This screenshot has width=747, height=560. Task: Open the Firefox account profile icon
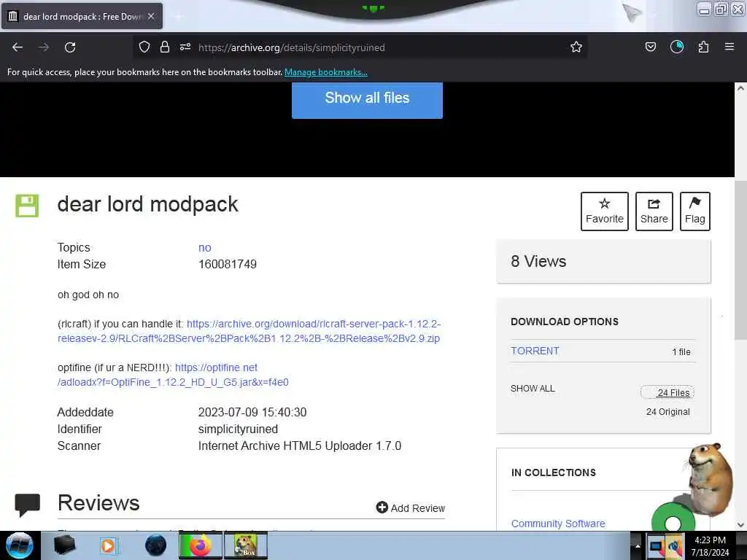pos(677,47)
